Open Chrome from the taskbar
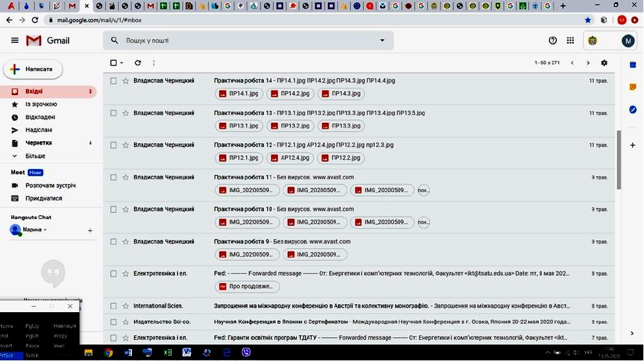Viewport: 644px width, 361px height. (108, 352)
